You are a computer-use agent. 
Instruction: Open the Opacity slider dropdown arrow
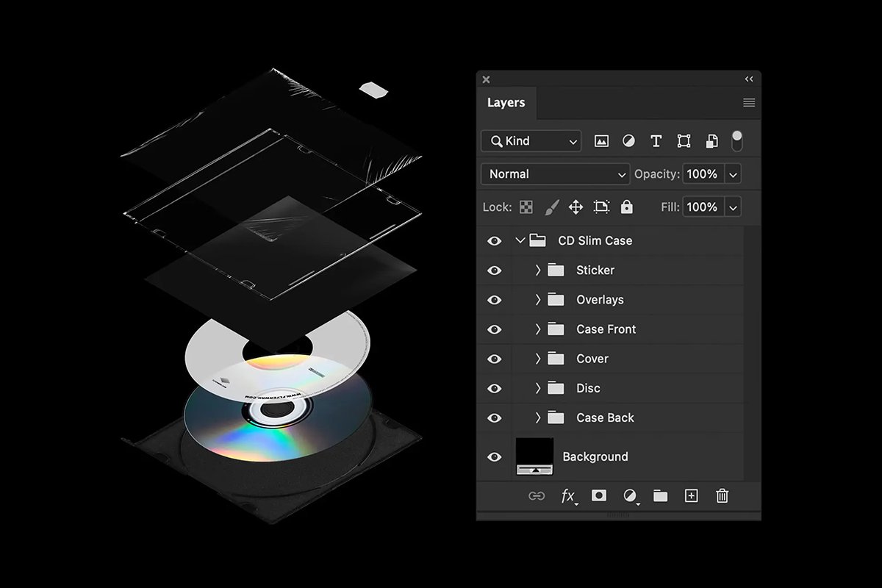733,174
